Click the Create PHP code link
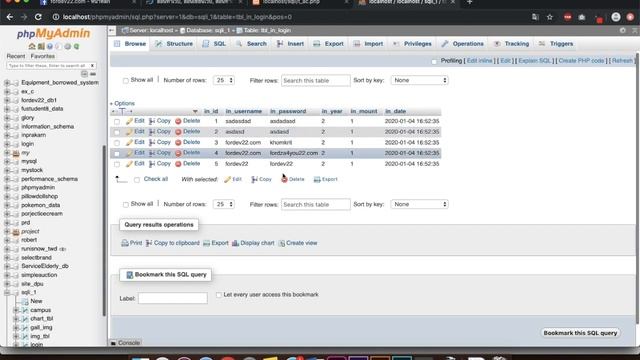The width and height of the screenshot is (640, 360). [581, 61]
